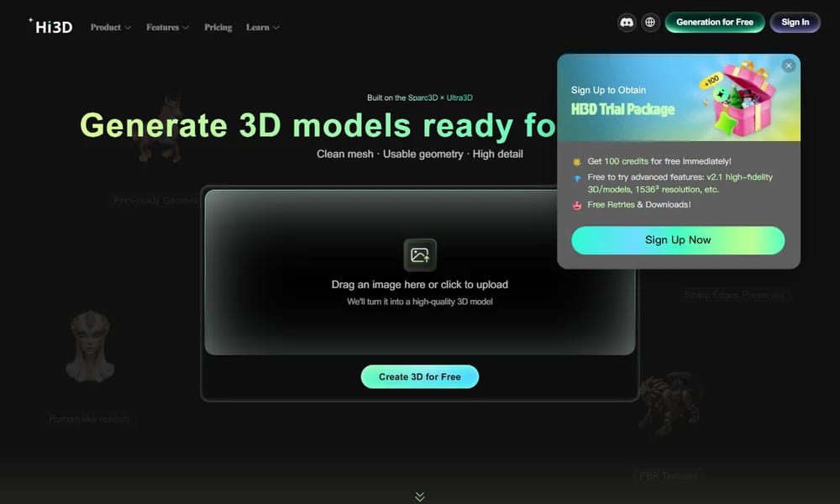Click 'Clean mesh · Usable geometry · High detail'
This screenshot has width=840, height=504.
pos(419,155)
